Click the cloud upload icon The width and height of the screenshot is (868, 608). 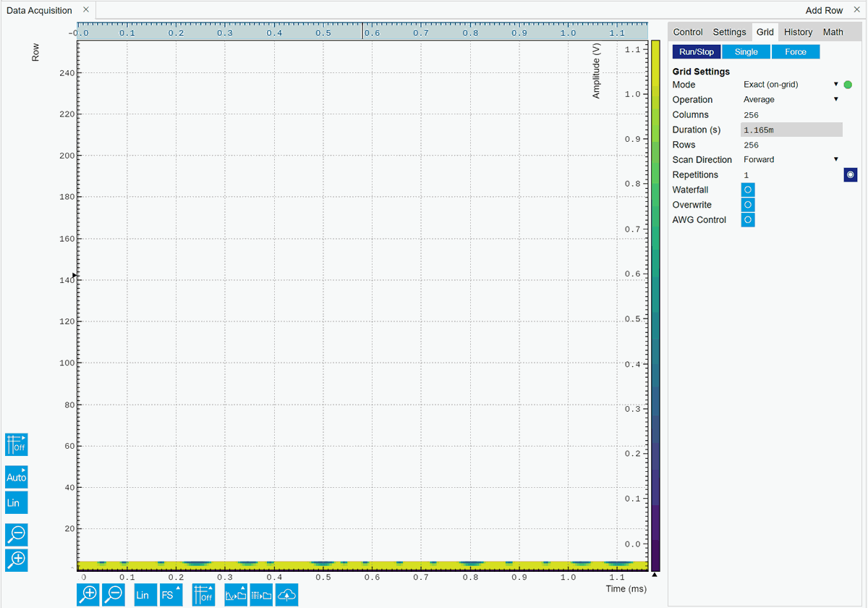287,595
